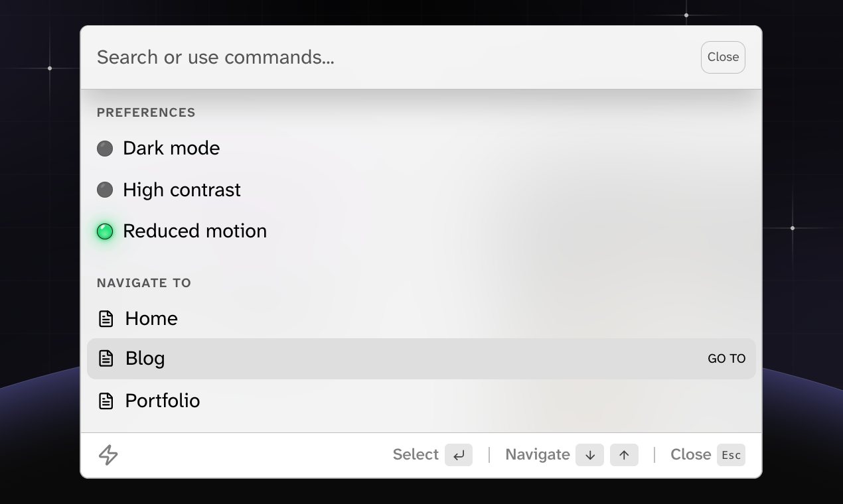Select the Home navigation entry
Image resolution: width=843 pixels, height=504 pixels.
pyautogui.click(x=151, y=318)
